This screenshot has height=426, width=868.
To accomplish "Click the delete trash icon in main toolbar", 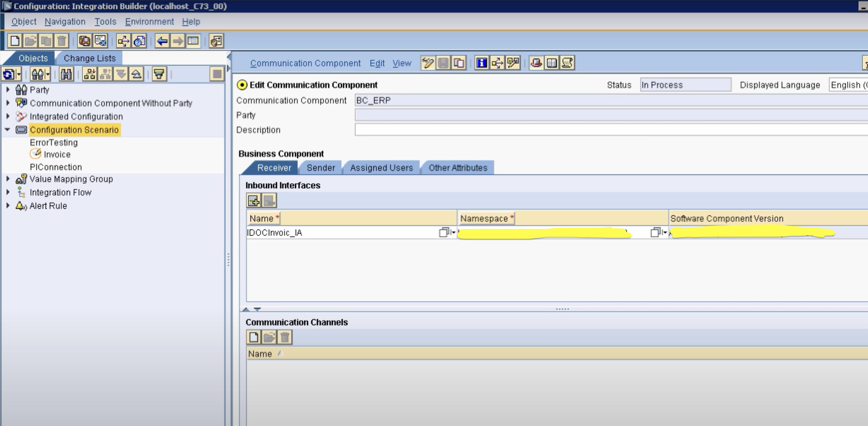I will [62, 41].
